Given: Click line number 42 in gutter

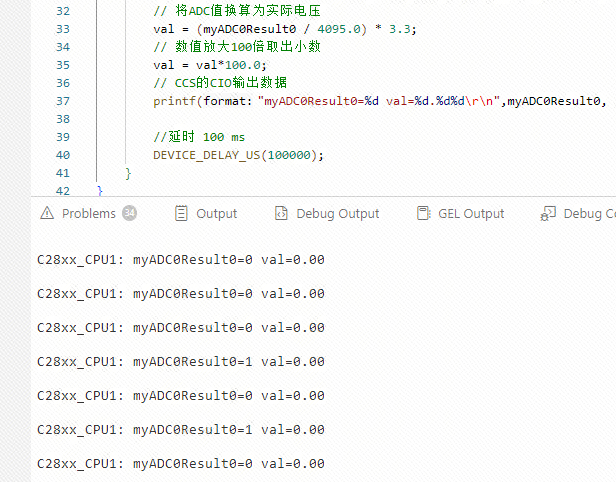Looking at the screenshot, I should (x=63, y=191).
